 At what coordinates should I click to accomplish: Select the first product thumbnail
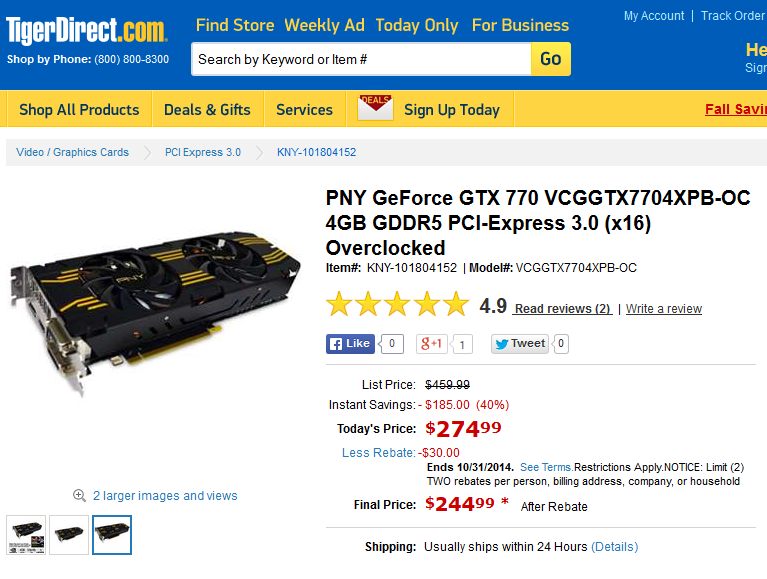click(x=26, y=535)
